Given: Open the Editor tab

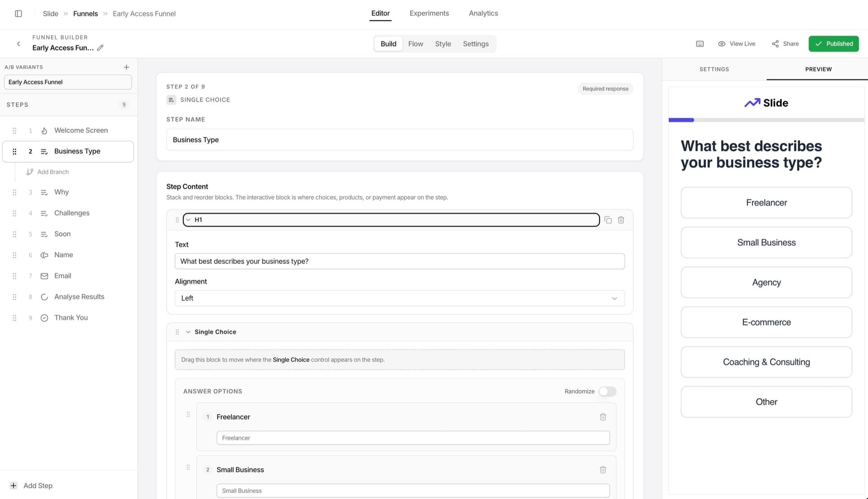Looking at the screenshot, I should [x=381, y=14].
